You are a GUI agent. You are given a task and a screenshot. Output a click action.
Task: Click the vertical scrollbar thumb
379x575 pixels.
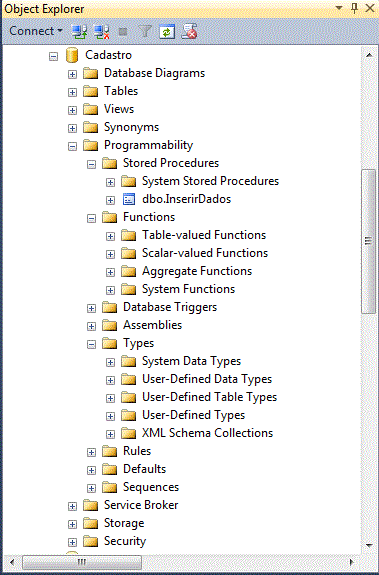(369, 242)
